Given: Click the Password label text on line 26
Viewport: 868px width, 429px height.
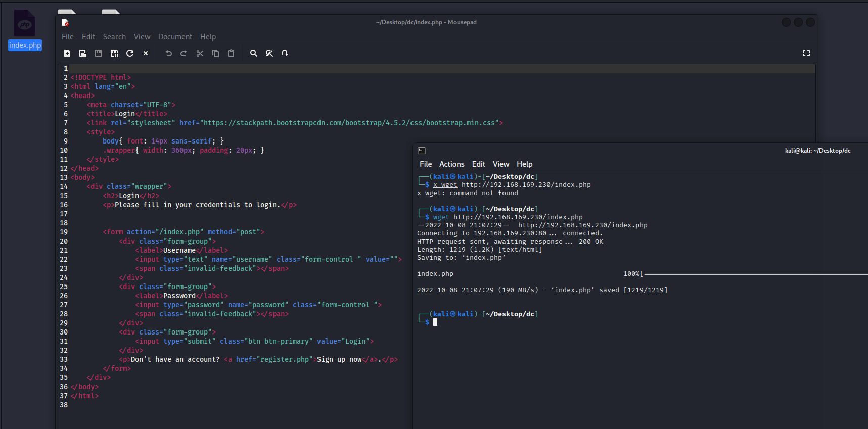Looking at the screenshot, I should (x=179, y=296).
